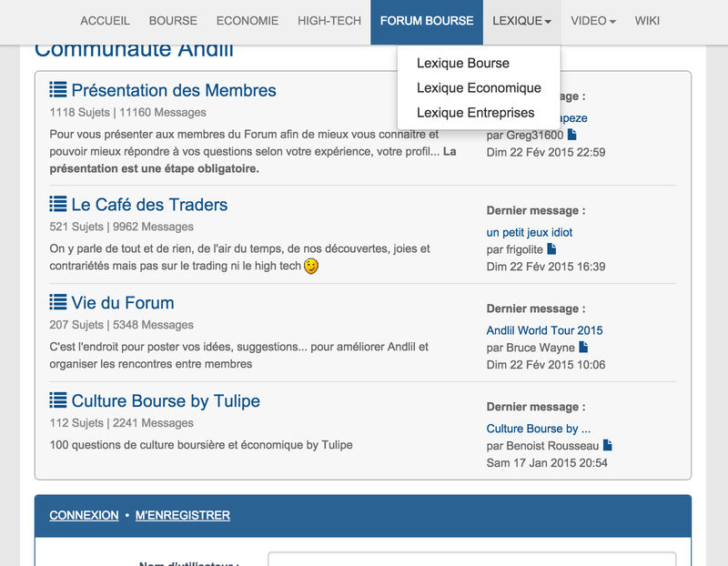Click the date 'Dim 22 Fév 2015 16:39'

coord(546,267)
